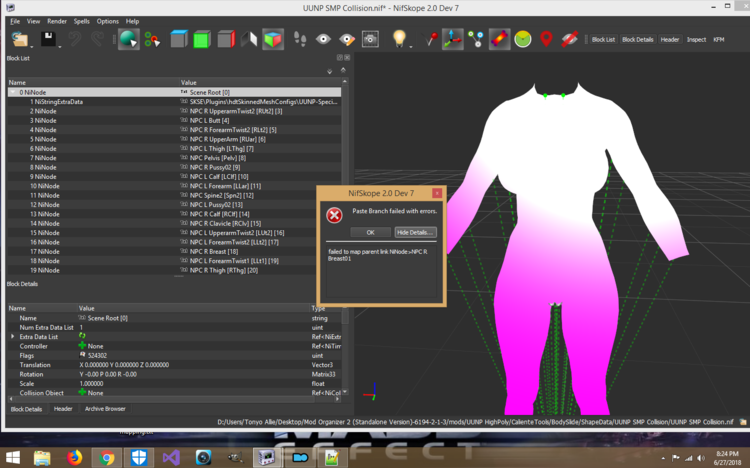Switch to the Archive Browser tab
The width and height of the screenshot is (750, 468).
pyautogui.click(x=105, y=409)
